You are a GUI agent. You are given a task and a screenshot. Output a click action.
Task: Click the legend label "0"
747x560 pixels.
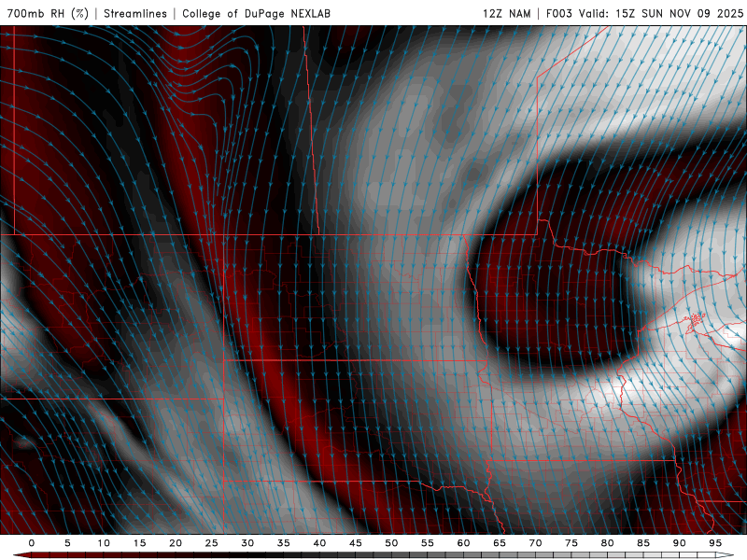32,543
